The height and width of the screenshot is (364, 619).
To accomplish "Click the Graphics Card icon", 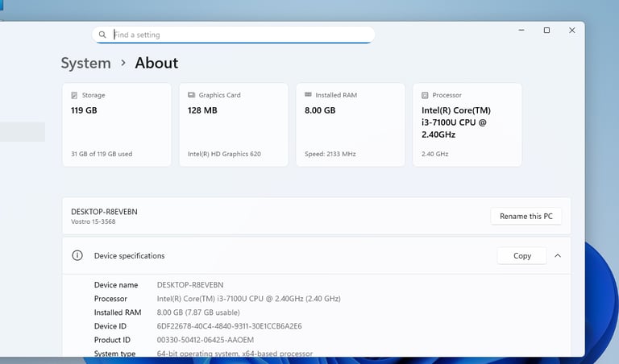I will [192, 95].
